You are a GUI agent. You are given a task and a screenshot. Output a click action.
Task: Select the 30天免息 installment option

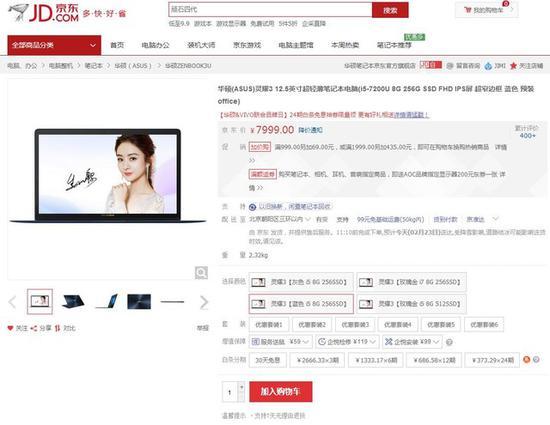pos(268,360)
